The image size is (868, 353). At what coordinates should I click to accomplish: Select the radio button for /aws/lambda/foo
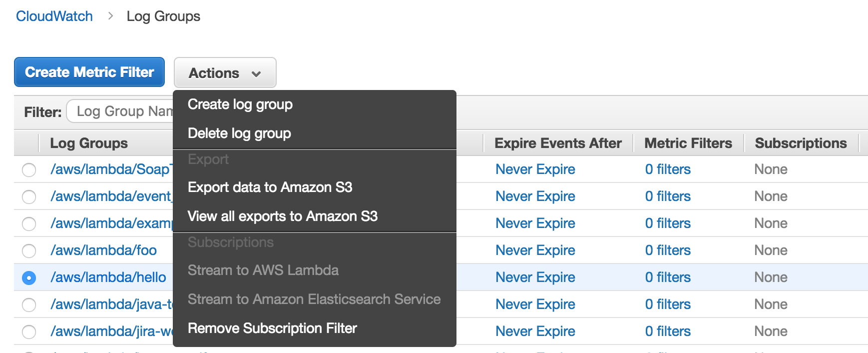pos(28,250)
